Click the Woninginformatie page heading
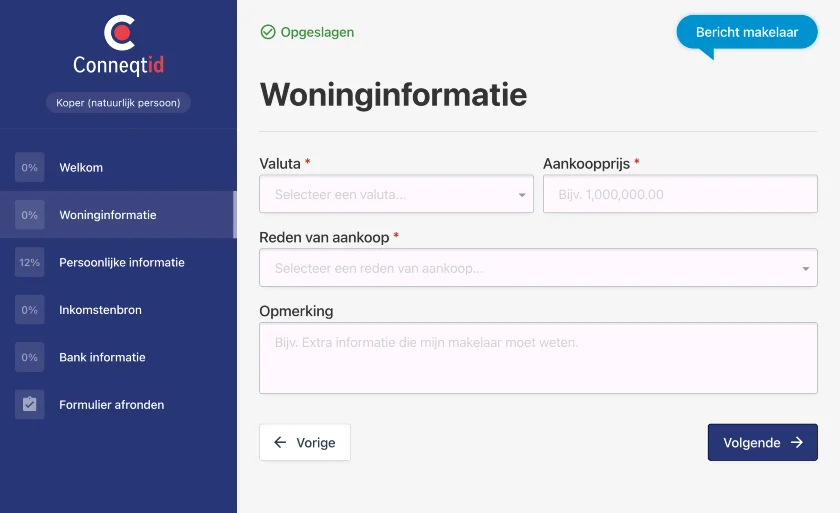 (394, 95)
